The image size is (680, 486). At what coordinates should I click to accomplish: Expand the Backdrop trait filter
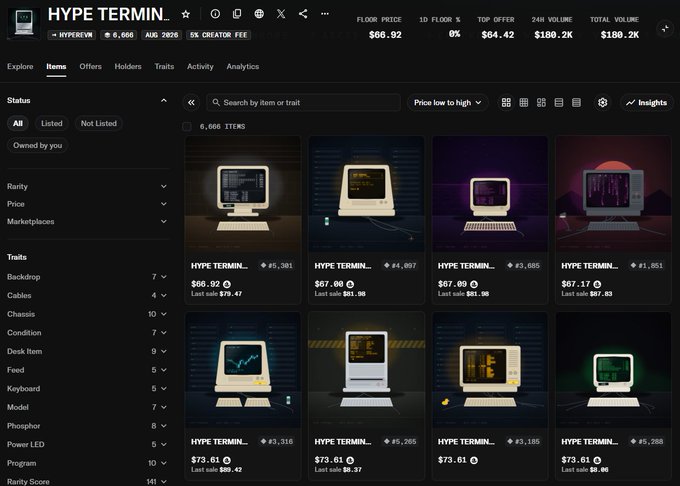(87, 277)
